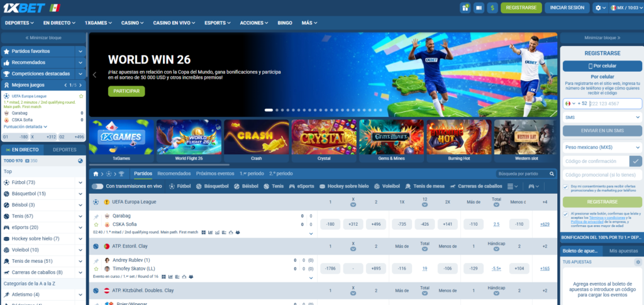The image size is (644, 305).
Task: Click the Código promocional input field
Action: point(602,175)
